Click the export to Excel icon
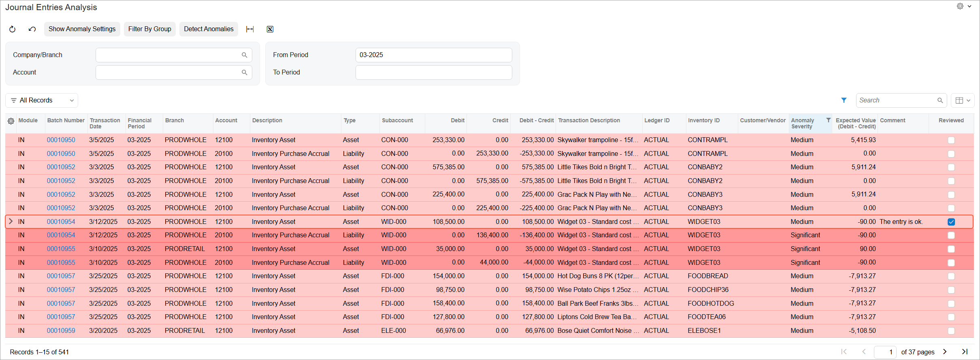Screen dimensions: 980x360 (x=270, y=29)
